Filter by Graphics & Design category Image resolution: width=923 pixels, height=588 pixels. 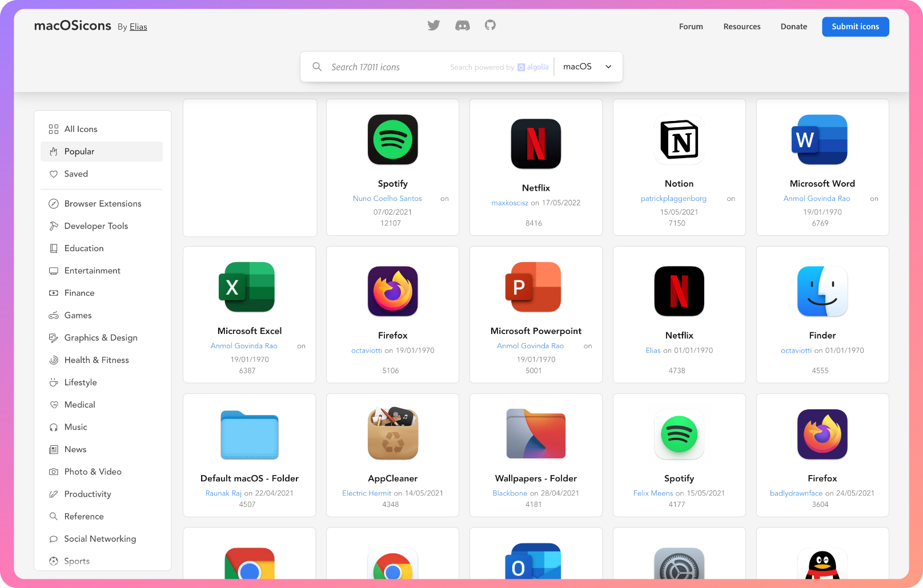101,337
